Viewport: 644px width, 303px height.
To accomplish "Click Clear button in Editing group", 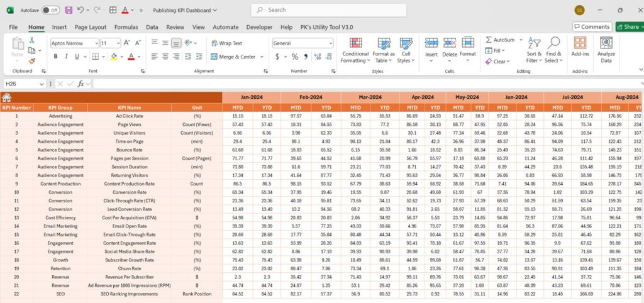I will click(497, 61).
